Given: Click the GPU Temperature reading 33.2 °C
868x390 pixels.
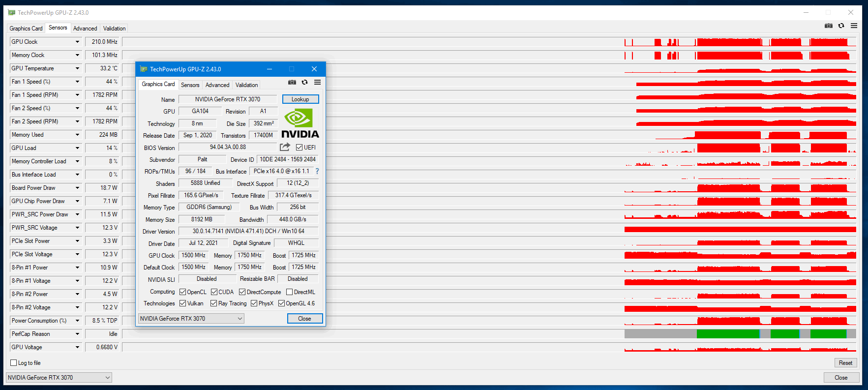Looking at the screenshot, I should coord(102,68).
